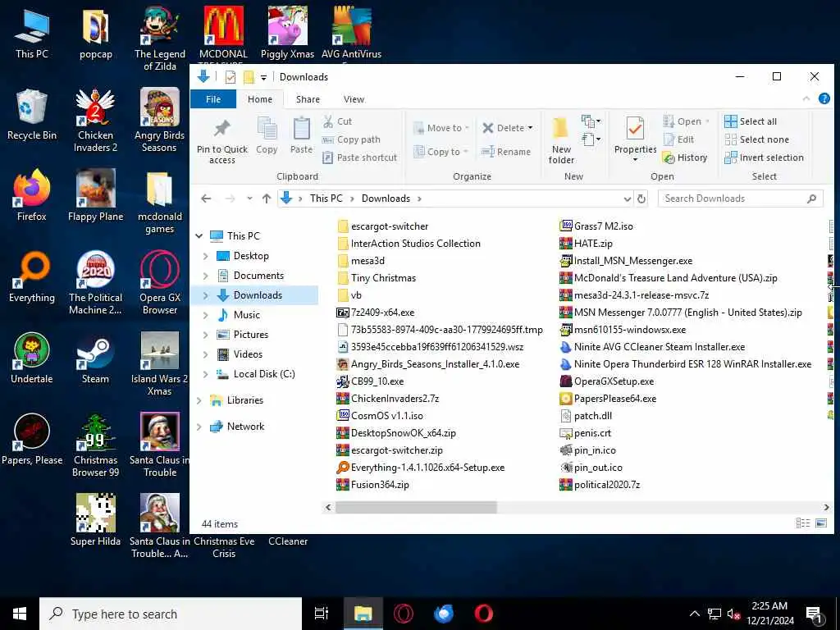
Task: Click the Rename ribbon button
Action: [x=506, y=152]
